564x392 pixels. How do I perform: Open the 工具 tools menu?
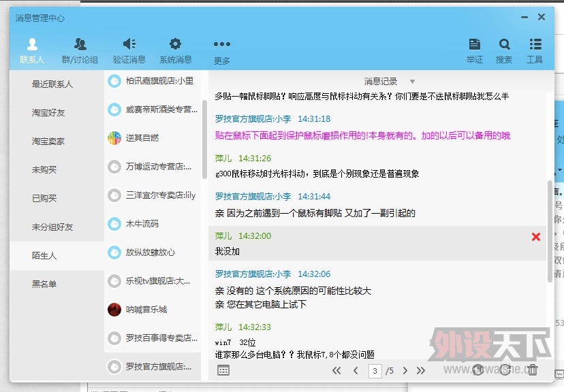coord(535,51)
